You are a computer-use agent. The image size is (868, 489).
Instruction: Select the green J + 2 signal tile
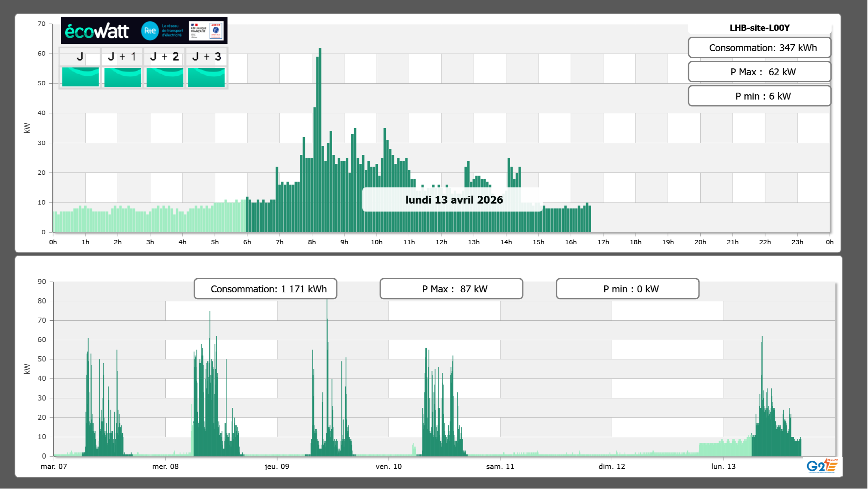[165, 77]
